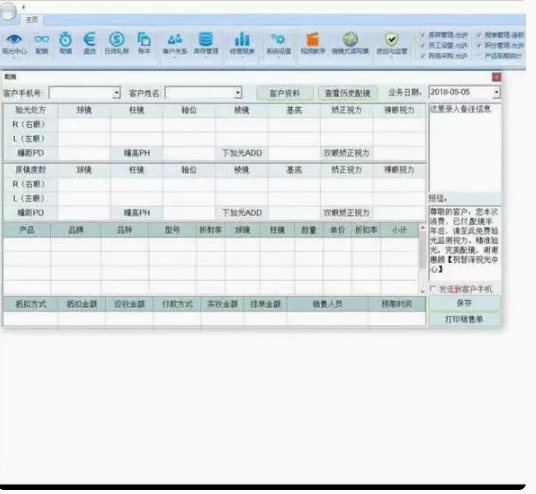This screenshot has height=494, width=536.
Task: Open the 业务日期 date dropdown
Action: (496, 92)
